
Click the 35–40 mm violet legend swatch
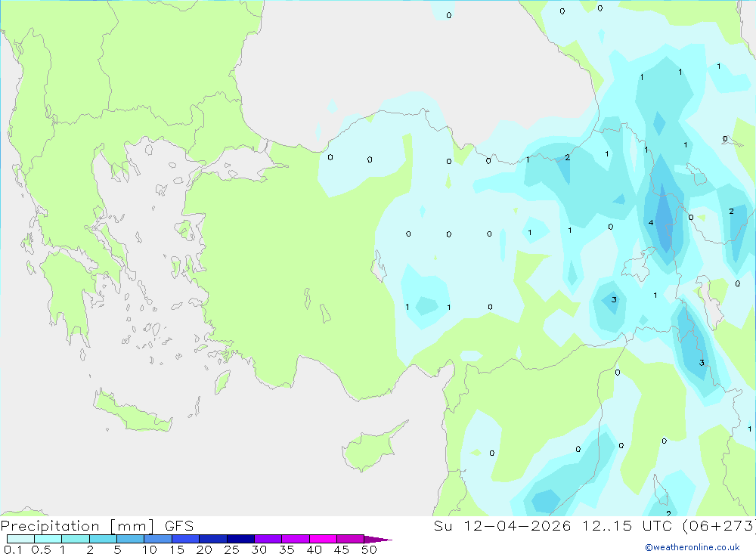(x=295, y=539)
